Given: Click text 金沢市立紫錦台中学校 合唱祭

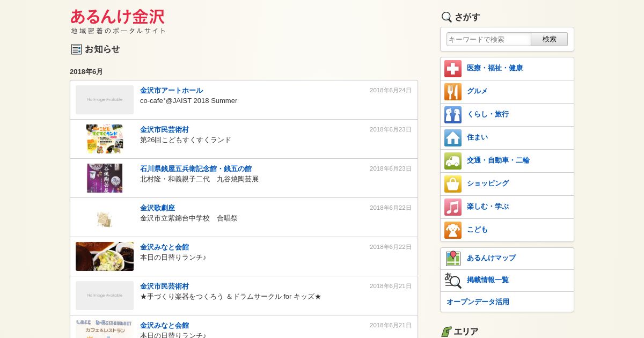Looking at the screenshot, I should [189, 218].
